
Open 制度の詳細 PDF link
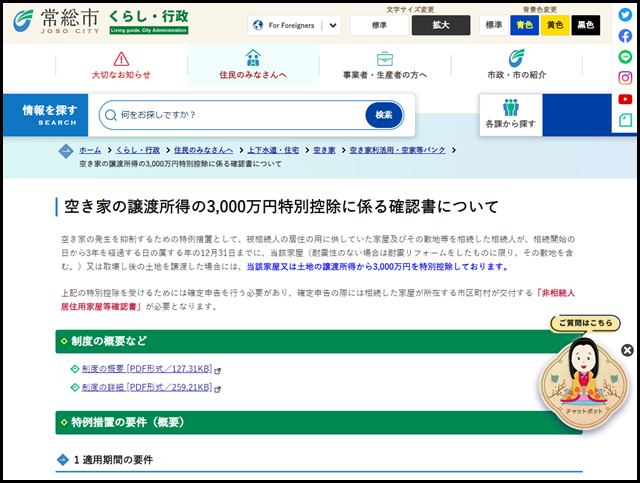pyautogui.click(x=147, y=387)
